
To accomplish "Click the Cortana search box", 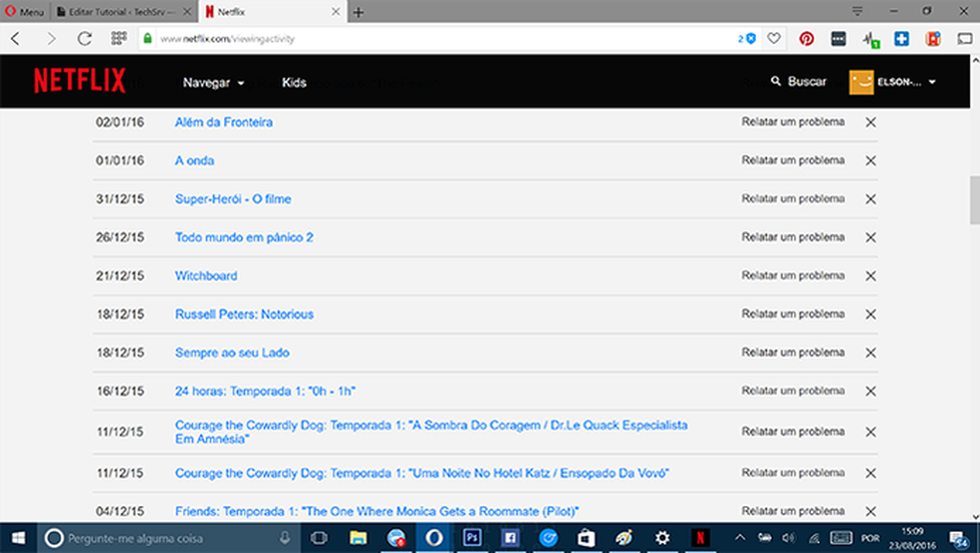I will click(x=168, y=538).
